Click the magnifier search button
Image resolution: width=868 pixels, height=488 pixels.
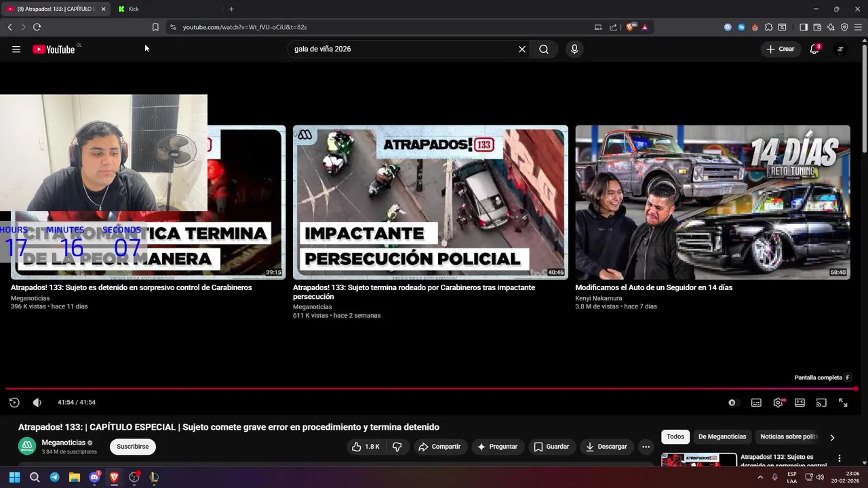544,49
